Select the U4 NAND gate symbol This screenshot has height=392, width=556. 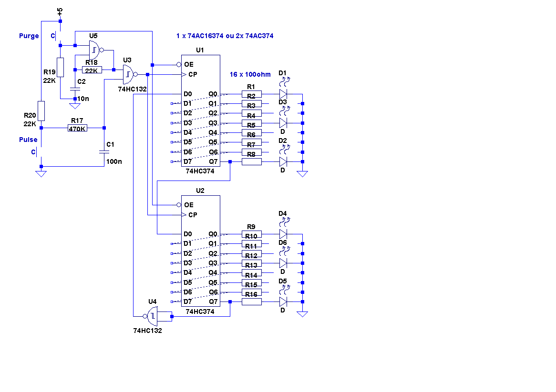tap(150, 316)
